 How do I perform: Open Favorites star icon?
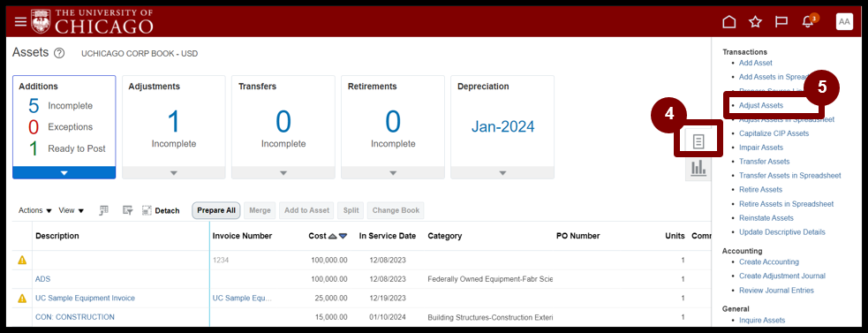click(x=755, y=21)
